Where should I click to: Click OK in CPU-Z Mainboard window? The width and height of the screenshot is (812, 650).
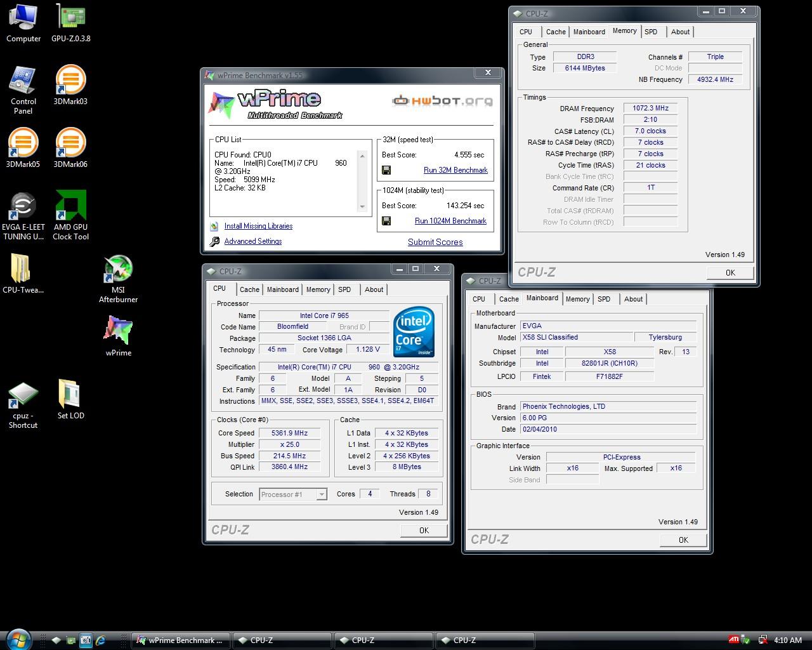[x=683, y=540]
